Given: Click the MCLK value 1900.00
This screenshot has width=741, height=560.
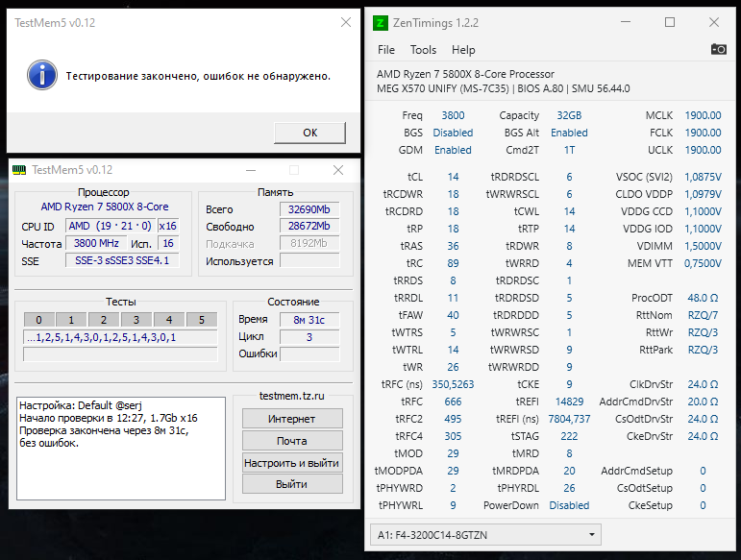Looking at the screenshot, I should (704, 115).
